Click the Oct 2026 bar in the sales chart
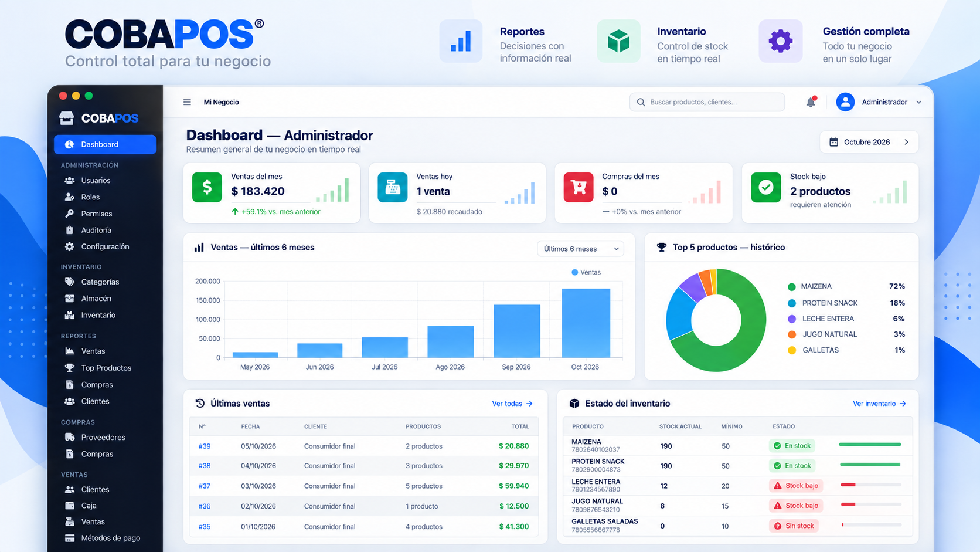 tap(586, 323)
